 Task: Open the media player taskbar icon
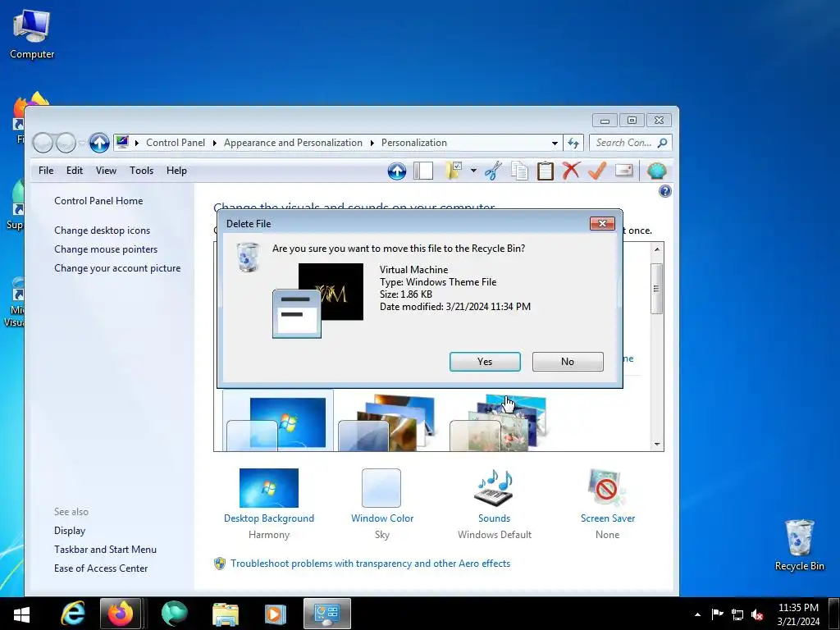(275, 614)
